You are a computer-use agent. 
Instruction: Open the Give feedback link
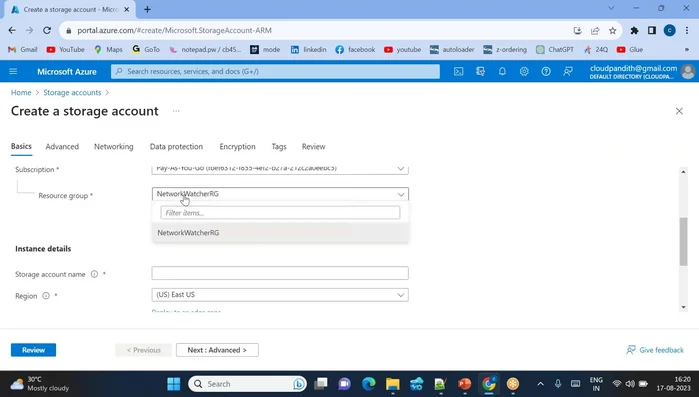point(655,350)
